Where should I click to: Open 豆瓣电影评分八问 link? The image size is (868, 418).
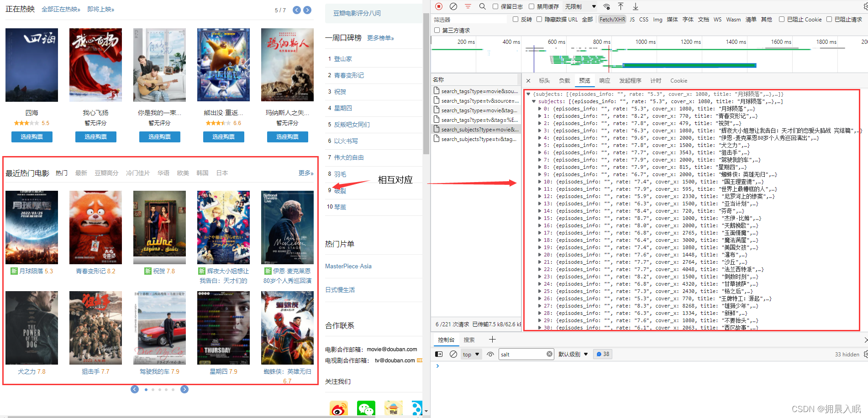point(357,13)
